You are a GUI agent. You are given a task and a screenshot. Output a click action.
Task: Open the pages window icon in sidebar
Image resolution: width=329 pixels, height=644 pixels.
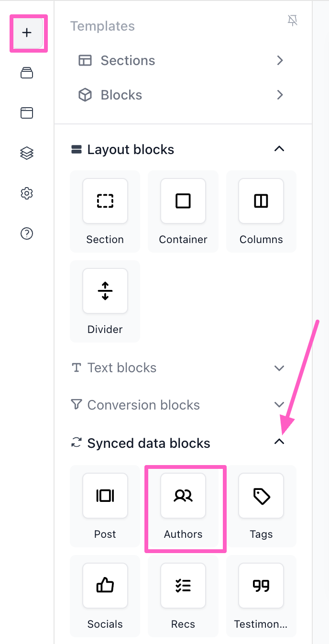[x=27, y=113]
